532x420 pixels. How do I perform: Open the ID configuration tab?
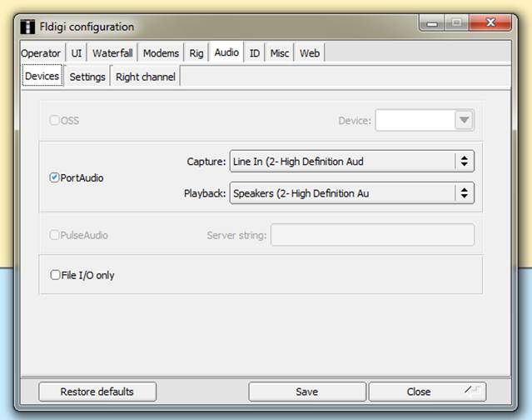click(x=255, y=53)
